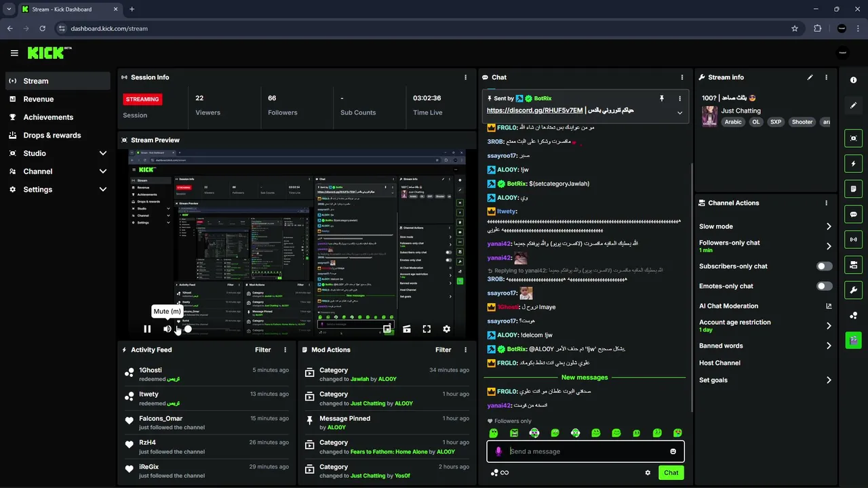Mute the stream preview audio
The height and width of the screenshot is (488, 868).
click(x=167, y=329)
